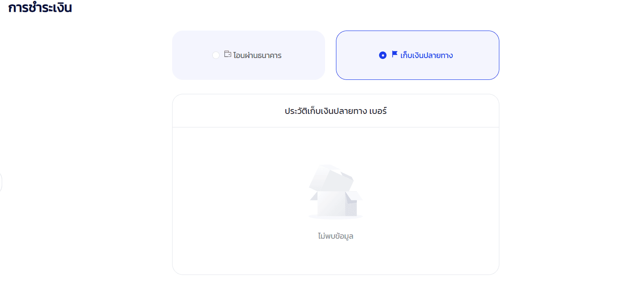The image size is (644, 285).
Task: Click the blue flag icon beside เก็บเงินปลายทาง
Action: (x=395, y=54)
